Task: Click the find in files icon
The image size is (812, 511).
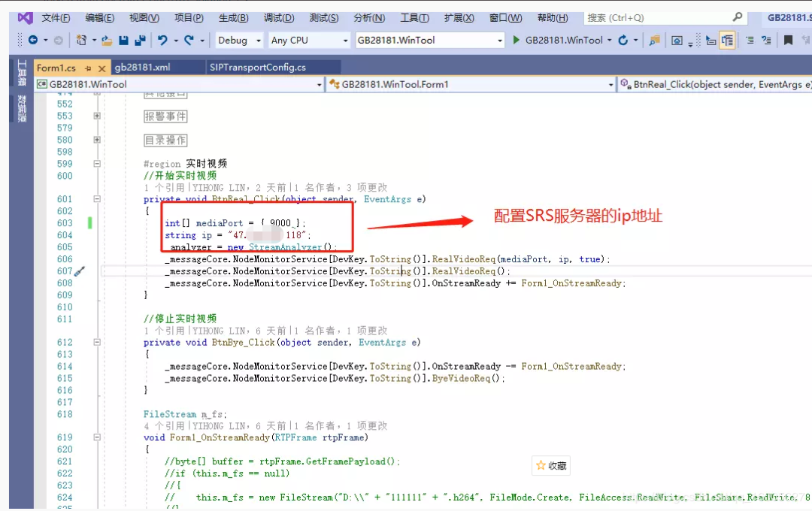Action: [655, 40]
